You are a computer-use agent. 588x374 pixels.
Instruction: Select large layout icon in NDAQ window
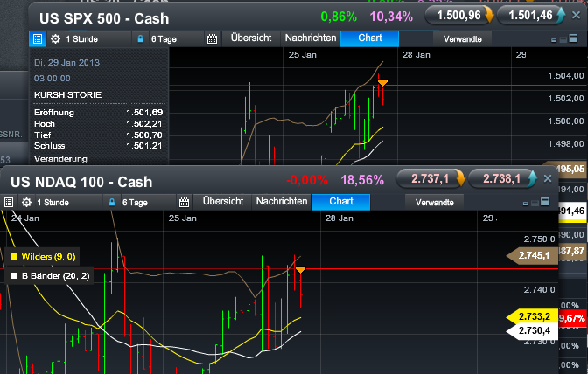pyautogui.click(x=545, y=201)
